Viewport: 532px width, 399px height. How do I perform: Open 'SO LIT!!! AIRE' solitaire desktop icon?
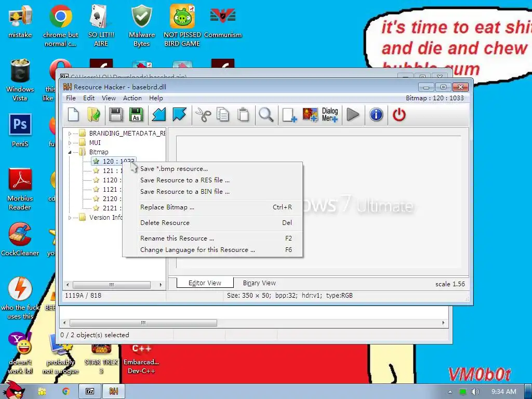pyautogui.click(x=101, y=25)
